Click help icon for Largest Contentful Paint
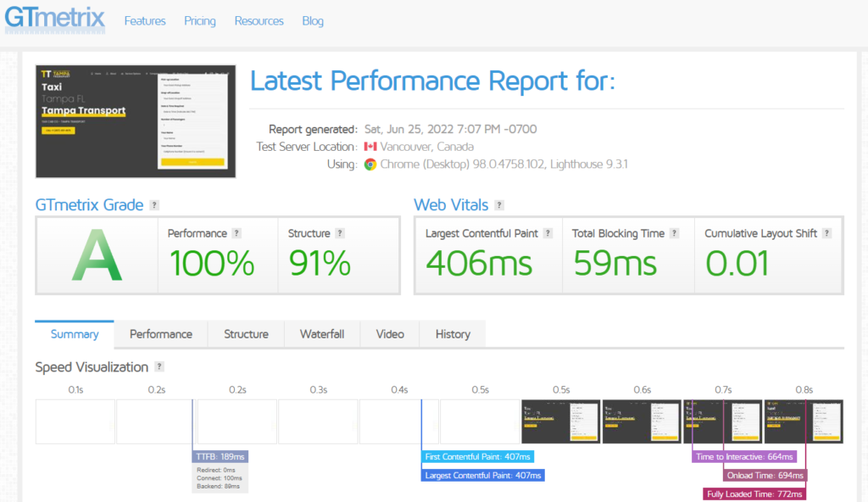 click(x=548, y=233)
